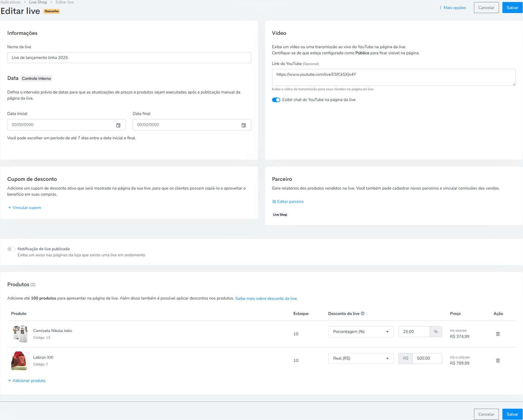
Task: Click the plus icon of Vincular cupom
Action: point(10,208)
